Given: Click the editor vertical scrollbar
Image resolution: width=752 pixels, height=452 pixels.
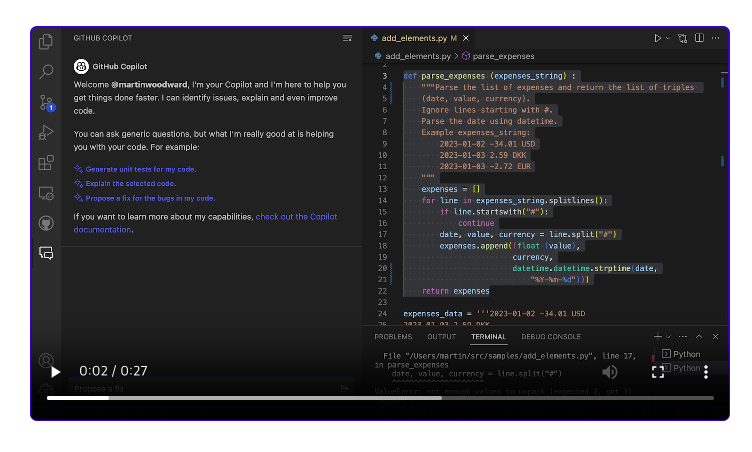Looking at the screenshot, I should pos(723,194).
